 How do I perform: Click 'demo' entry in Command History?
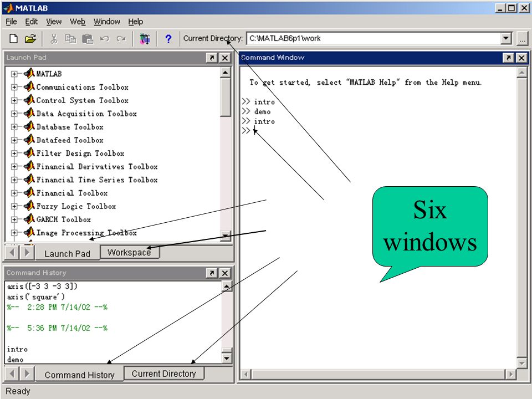click(x=16, y=359)
